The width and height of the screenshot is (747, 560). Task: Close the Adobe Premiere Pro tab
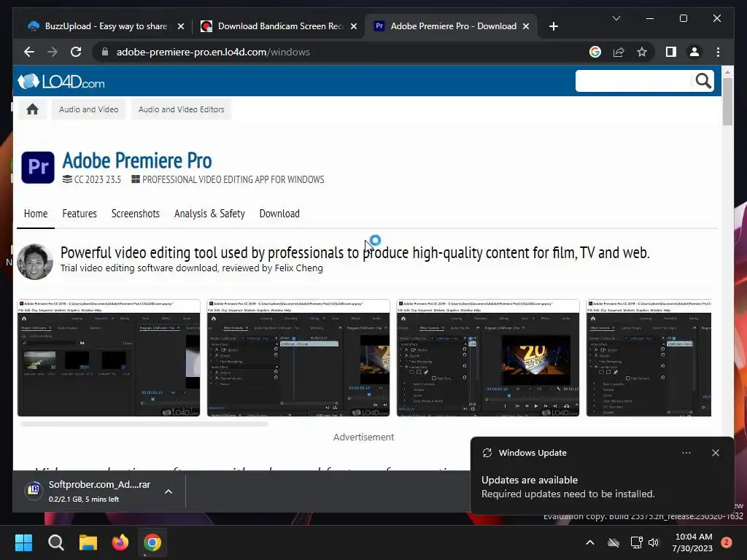(x=526, y=26)
